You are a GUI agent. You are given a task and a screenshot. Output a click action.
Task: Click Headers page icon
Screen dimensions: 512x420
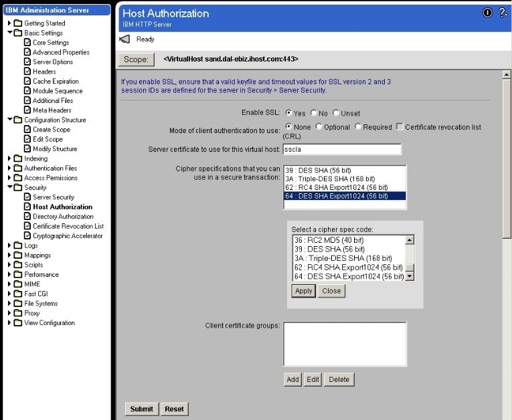click(x=27, y=71)
